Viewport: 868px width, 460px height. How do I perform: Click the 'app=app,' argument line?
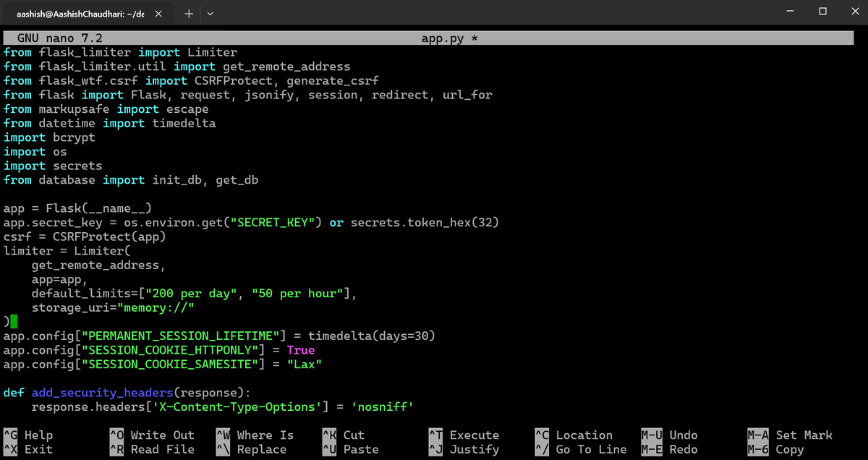pyautogui.click(x=59, y=279)
